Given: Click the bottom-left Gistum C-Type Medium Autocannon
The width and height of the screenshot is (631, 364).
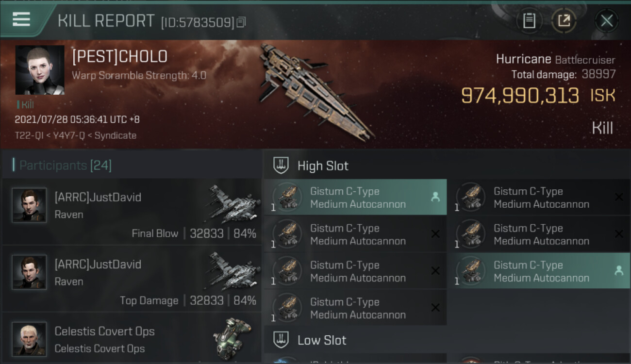Looking at the screenshot, I should click(x=355, y=308).
